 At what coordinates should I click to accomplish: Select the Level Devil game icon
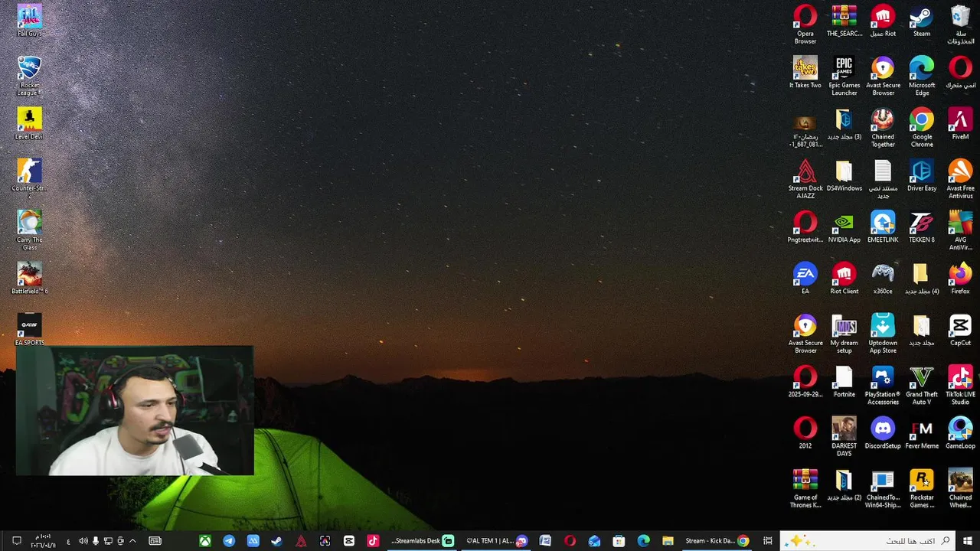click(30, 123)
